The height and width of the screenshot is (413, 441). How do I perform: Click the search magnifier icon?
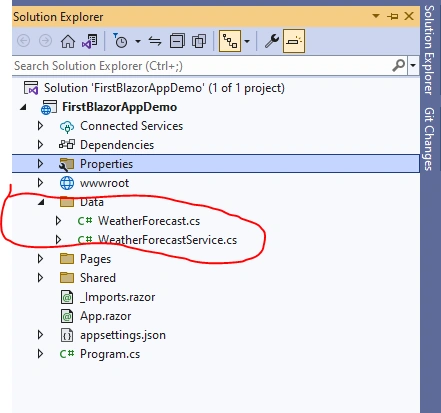click(x=399, y=65)
